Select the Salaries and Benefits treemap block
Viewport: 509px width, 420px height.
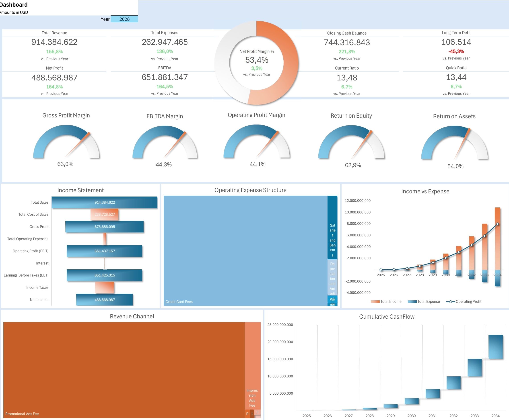[x=332, y=227]
